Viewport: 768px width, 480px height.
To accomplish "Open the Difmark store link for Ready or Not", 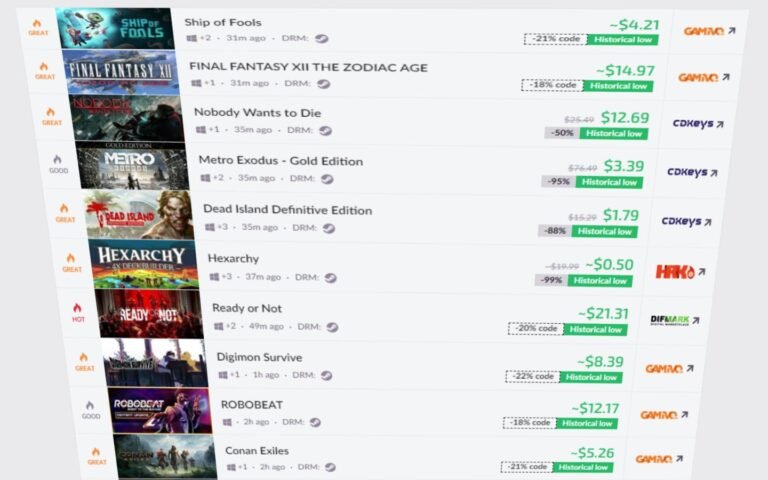I will pos(674,320).
